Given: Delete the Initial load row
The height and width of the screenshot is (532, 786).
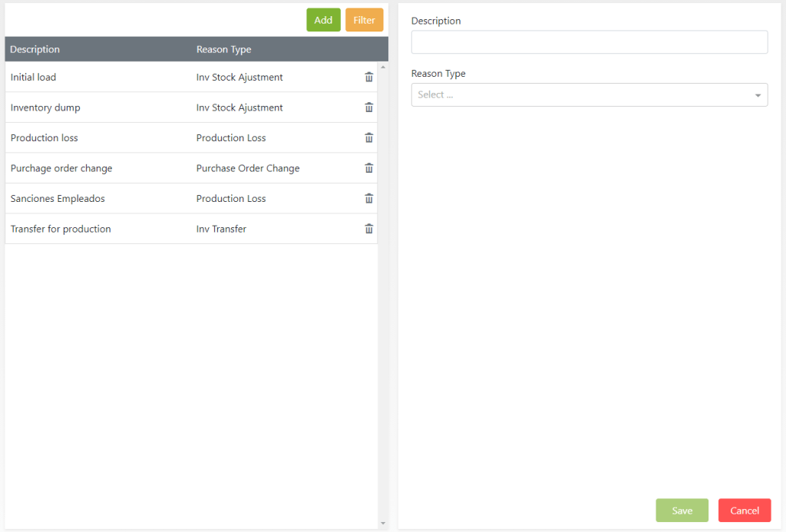Looking at the screenshot, I should coord(368,77).
